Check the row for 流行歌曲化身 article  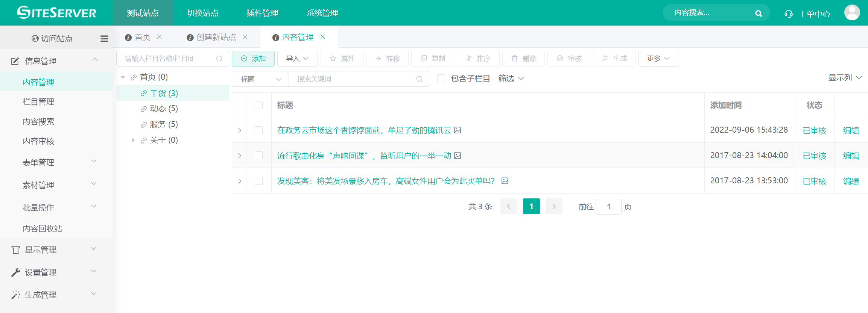point(259,156)
